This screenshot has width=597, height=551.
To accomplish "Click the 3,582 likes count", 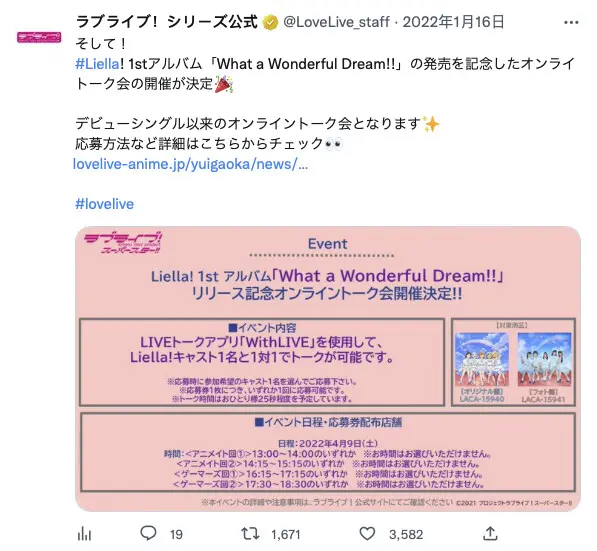I will tap(406, 535).
